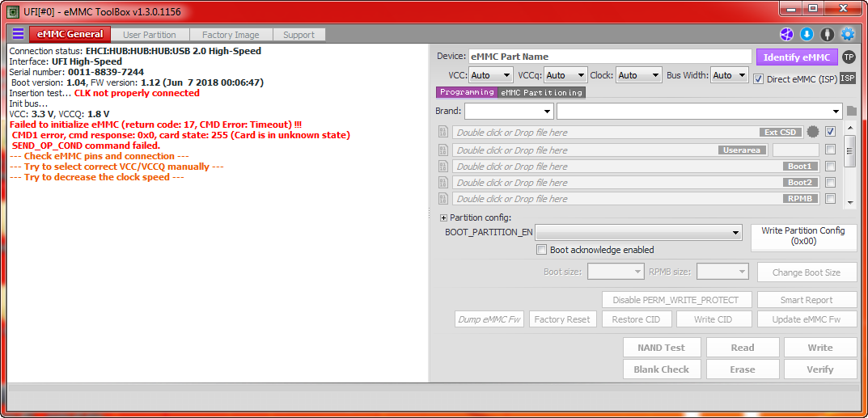Viewport: 868px width, 418px height.
Task: Open the RPMB size dropdown
Action: coord(722,272)
